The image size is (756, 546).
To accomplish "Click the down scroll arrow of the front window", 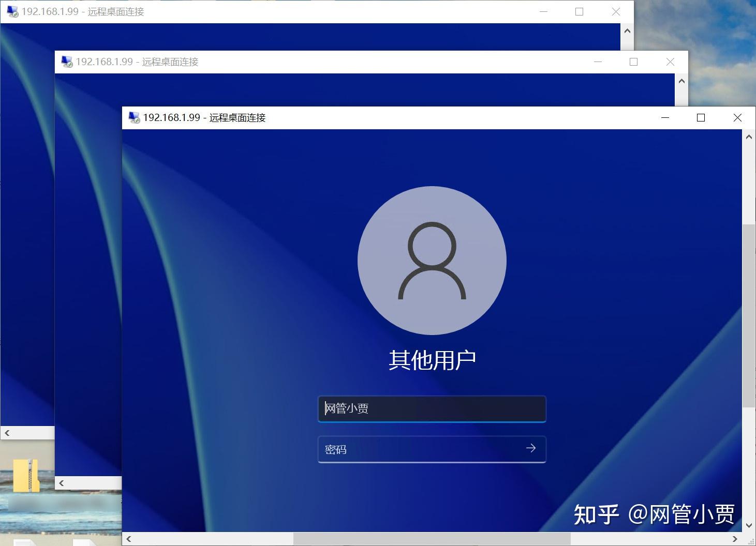I will pyautogui.click(x=749, y=526).
